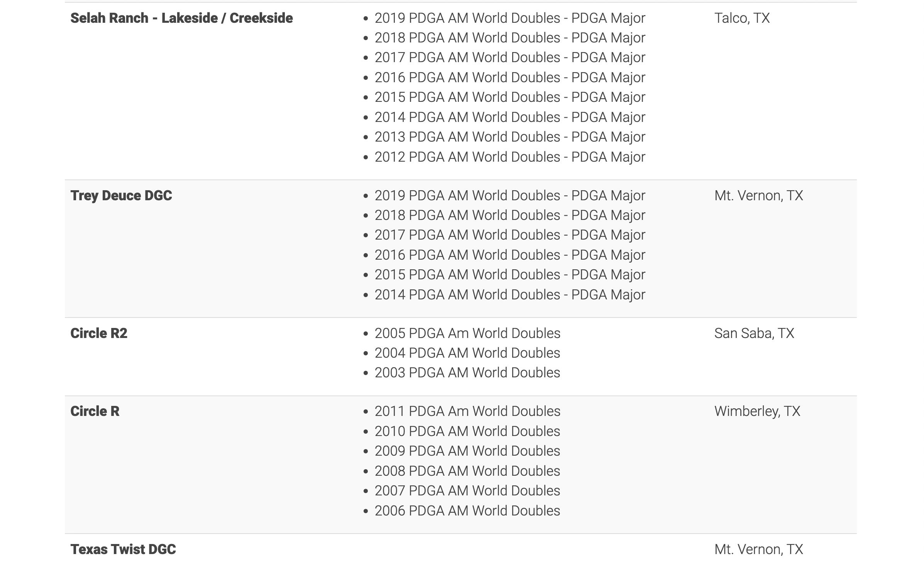View 2013 PDGA AM World Doubles event
924x561 pixels.
point(509,137)
